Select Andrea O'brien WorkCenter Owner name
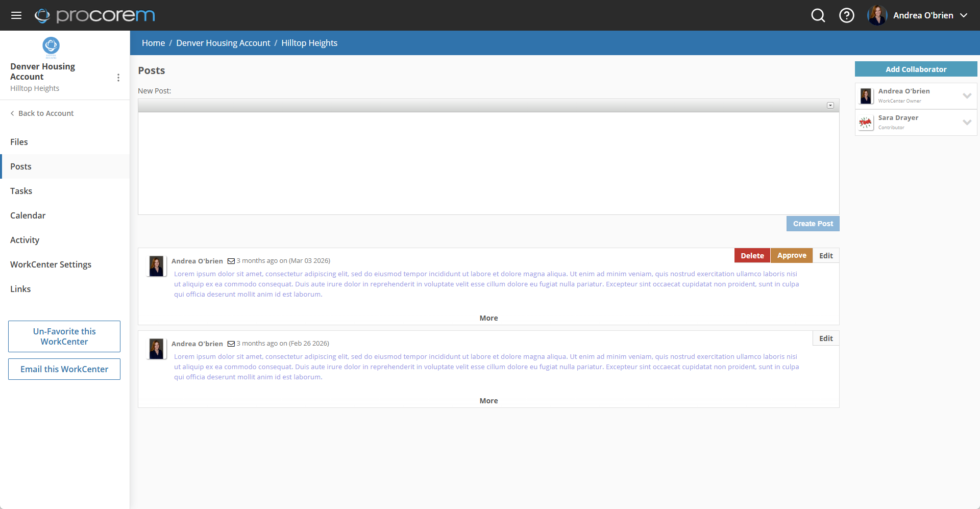The image size is (980, 509). click(904, 91)
